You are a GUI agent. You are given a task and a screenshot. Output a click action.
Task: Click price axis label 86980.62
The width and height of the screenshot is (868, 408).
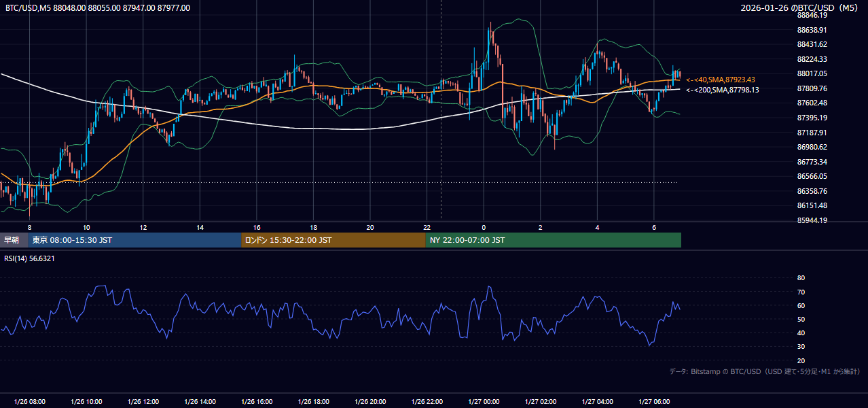point(812,147)
